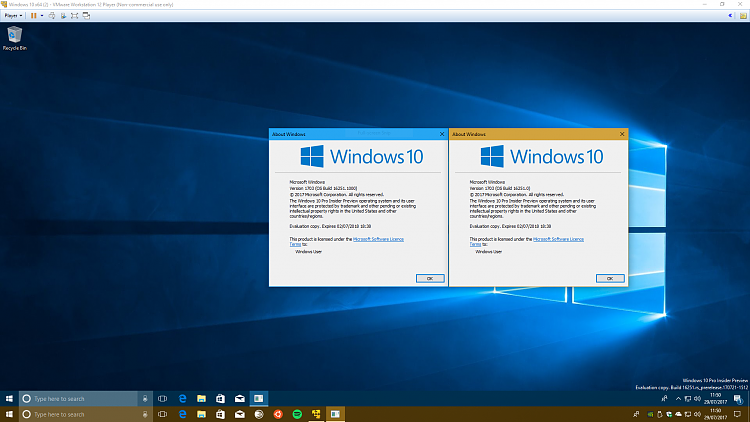Select the VMware Player icon on the gold taskbar
Image resolution: width=750 pixels, height=422 pixels.
tap(316, 414)
